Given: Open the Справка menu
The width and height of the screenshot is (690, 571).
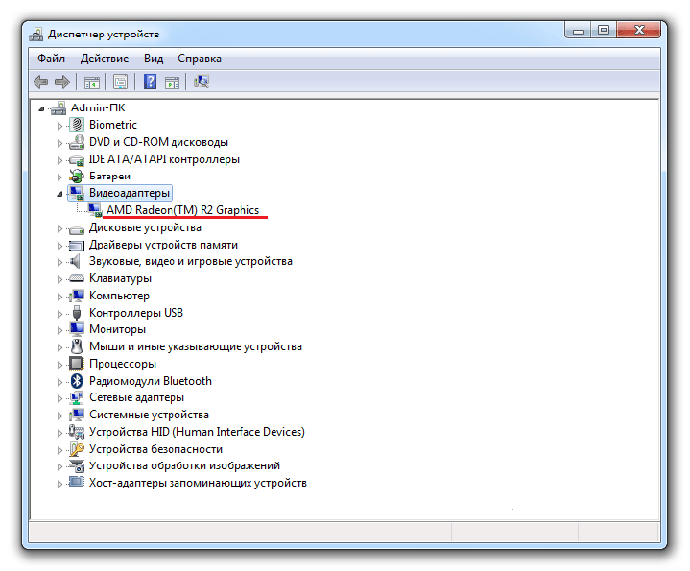Looking at the screenshot, I should point(199,59).
